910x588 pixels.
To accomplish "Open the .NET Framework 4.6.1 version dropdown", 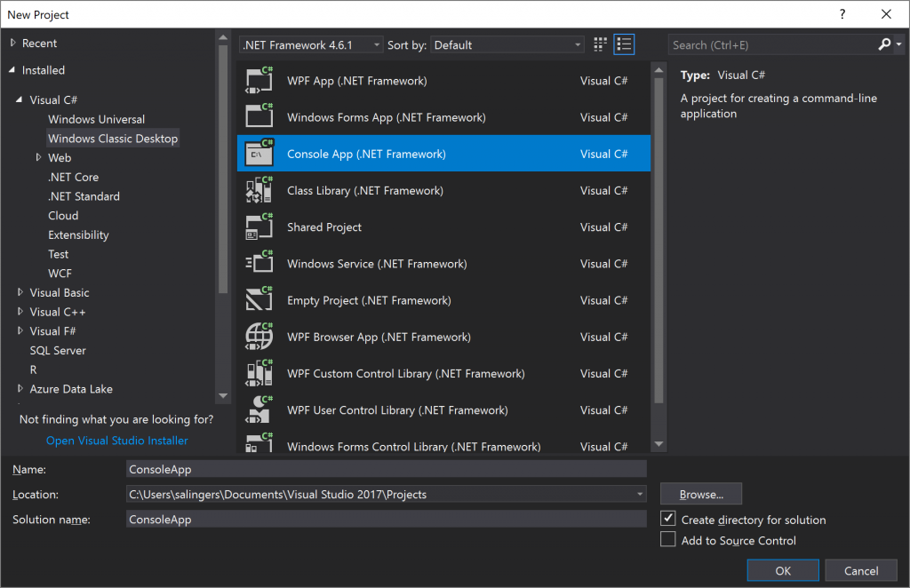I will click(311, 44).
